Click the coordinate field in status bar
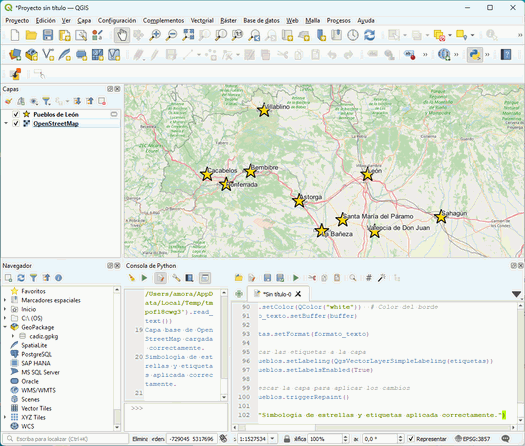This screenshot has width=525, height=446. pos(192,439)
